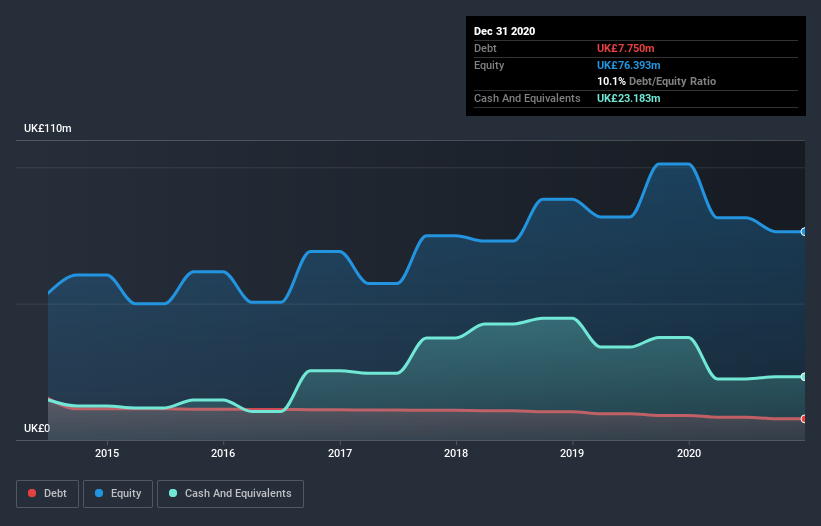Click the 2018 axis label
The image size is (821, 526).
pos(456,453)
